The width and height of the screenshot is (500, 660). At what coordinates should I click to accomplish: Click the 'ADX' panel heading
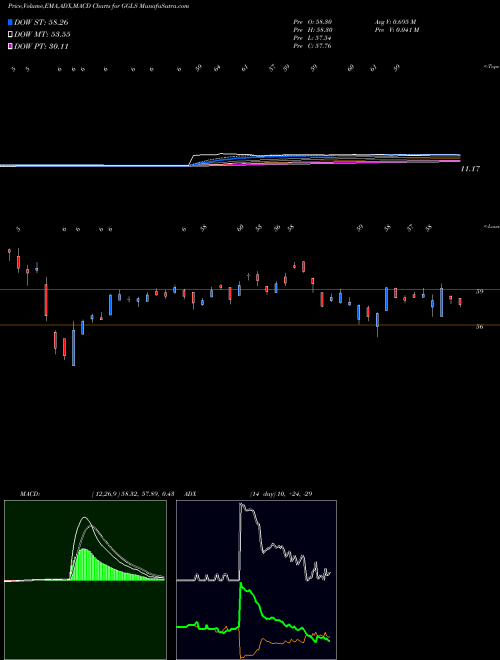(190, 493)
